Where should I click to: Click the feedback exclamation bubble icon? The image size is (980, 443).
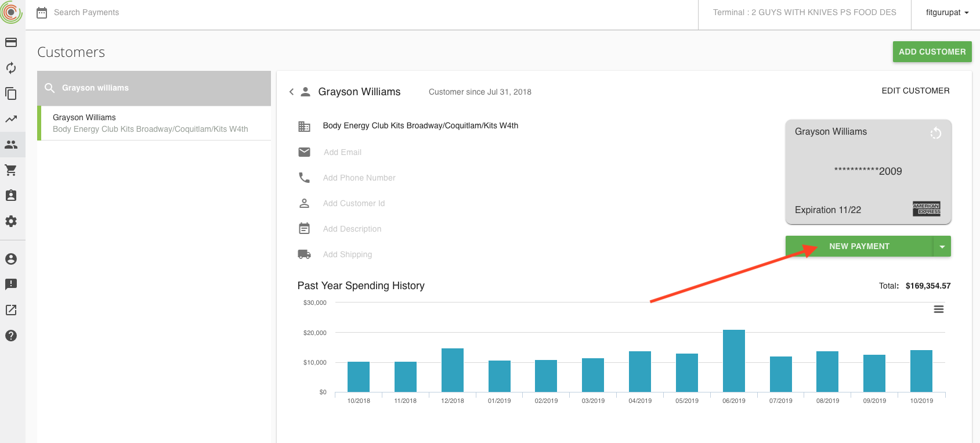point(11,284)
